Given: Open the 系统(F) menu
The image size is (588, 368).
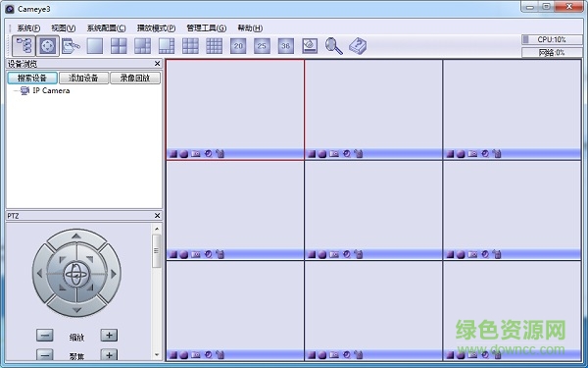Looking at the screenshot, I should [x=28, y=28].
